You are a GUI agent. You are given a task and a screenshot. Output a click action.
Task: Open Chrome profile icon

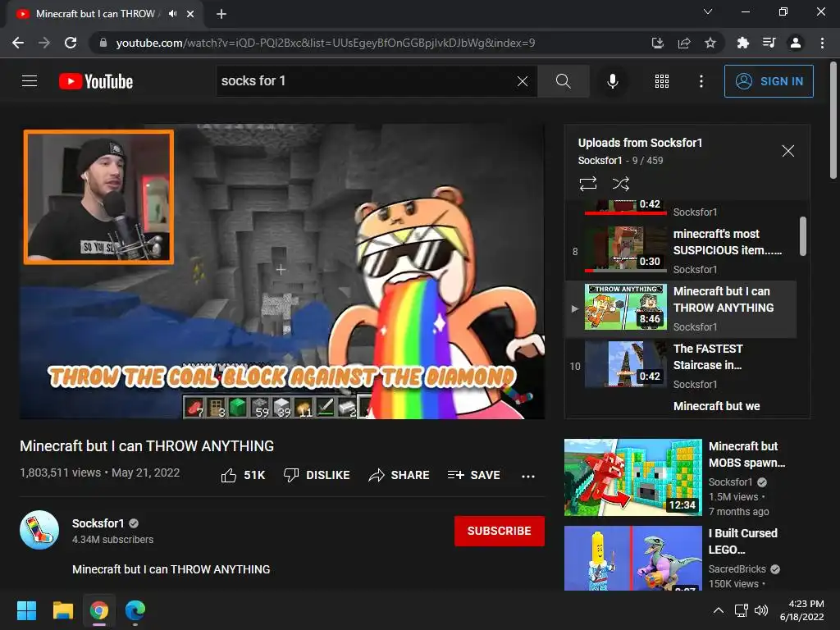(x=796, y=43)
